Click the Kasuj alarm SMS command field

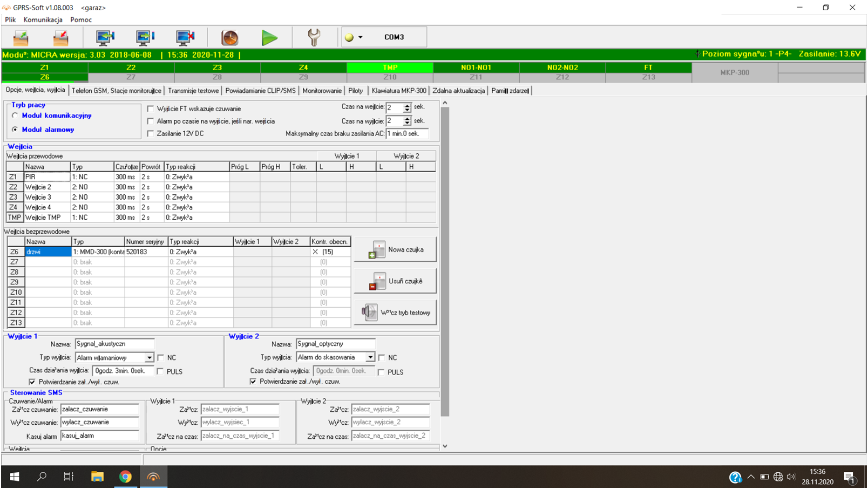tap(100, 436)
